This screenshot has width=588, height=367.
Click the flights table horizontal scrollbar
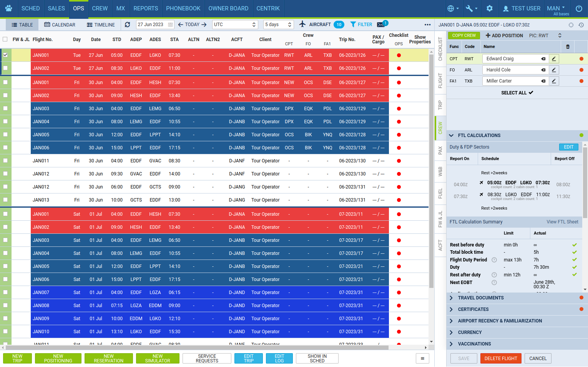coord(198,347)
